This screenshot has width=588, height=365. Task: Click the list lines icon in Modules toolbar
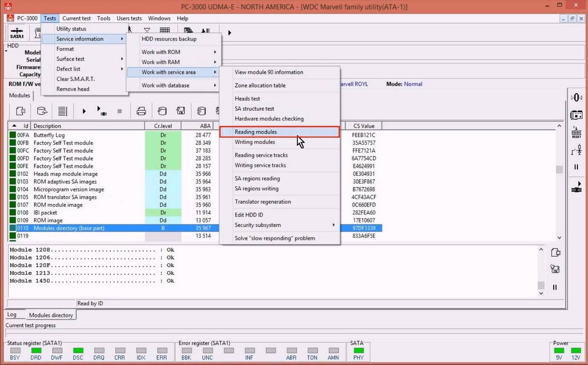click(62, 112)
